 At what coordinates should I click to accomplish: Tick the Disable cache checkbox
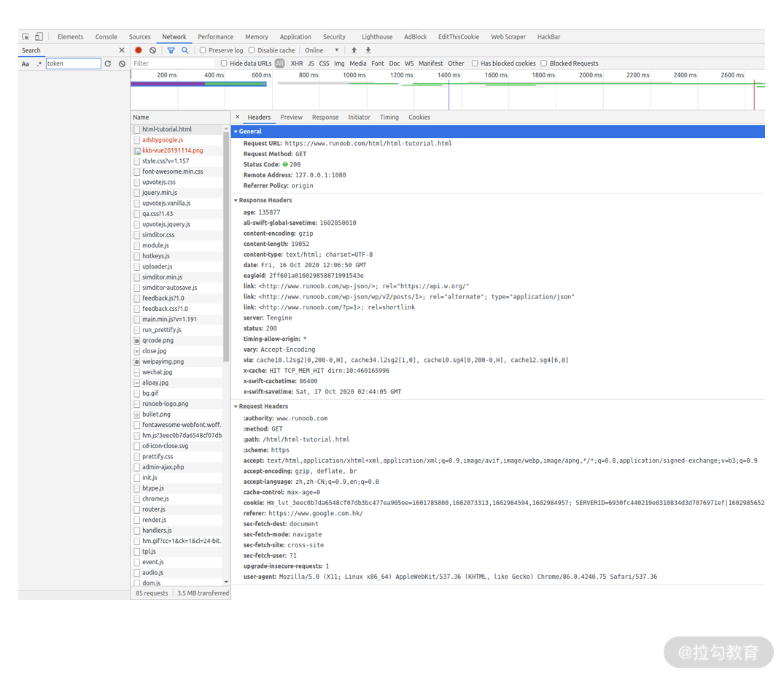click(x=252, y=50)
